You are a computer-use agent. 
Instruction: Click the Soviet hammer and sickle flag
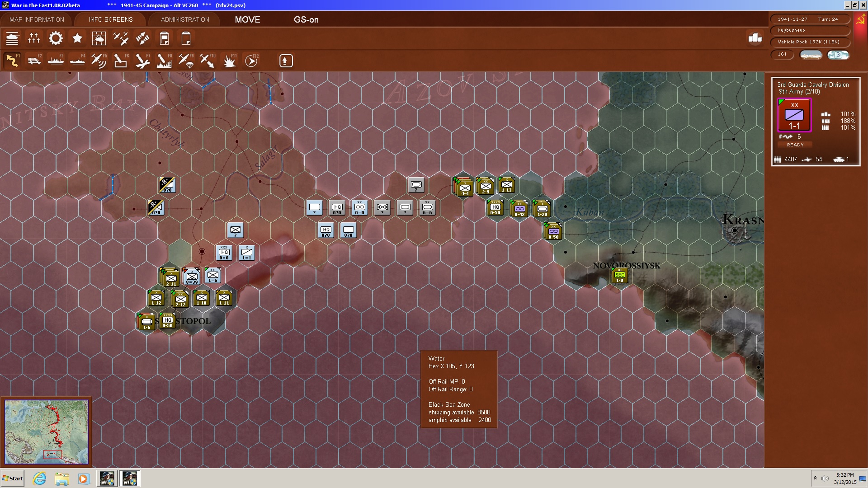860,20
